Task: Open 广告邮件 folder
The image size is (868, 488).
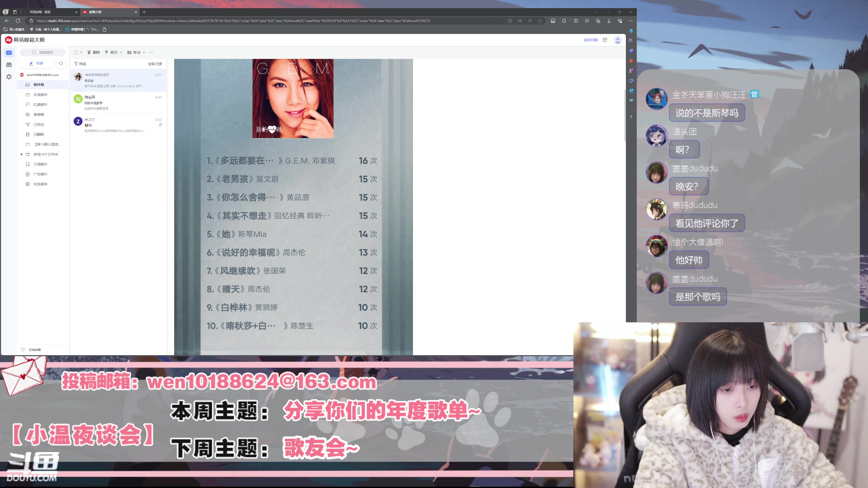Action: click(x=43, y=174)
